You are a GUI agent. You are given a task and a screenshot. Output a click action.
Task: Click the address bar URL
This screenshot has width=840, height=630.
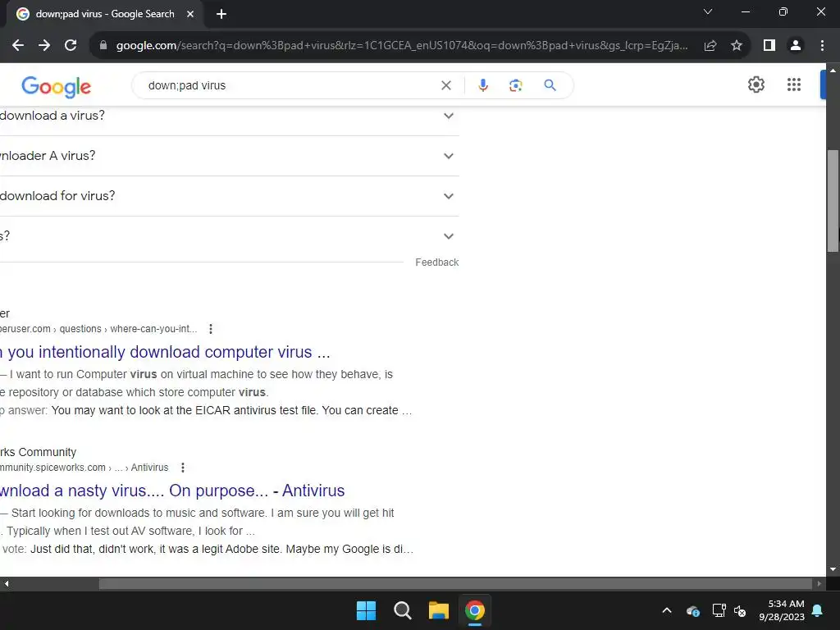402,46
